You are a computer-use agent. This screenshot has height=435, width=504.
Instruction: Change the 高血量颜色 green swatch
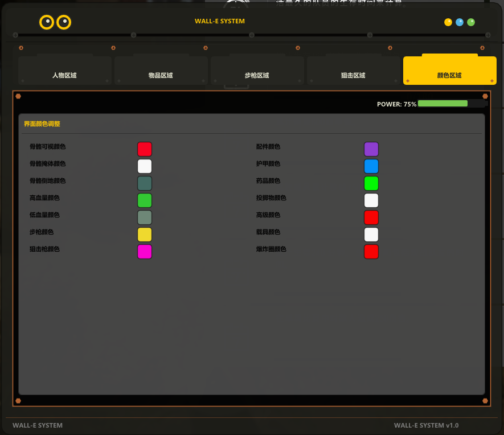[x=145, y=200]
